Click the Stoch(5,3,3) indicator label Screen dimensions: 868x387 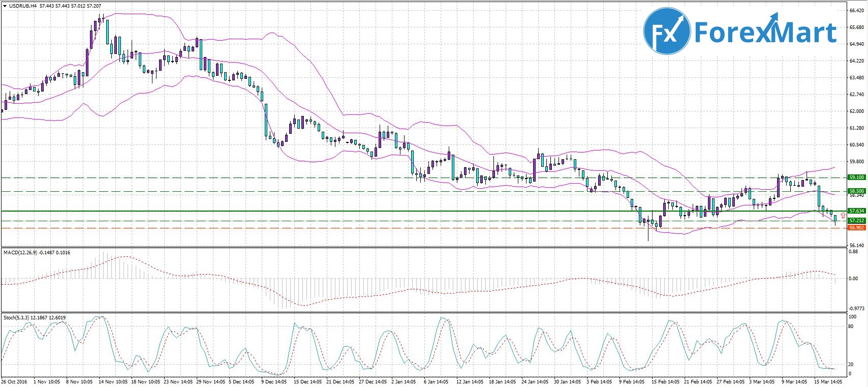click(17, 318)
